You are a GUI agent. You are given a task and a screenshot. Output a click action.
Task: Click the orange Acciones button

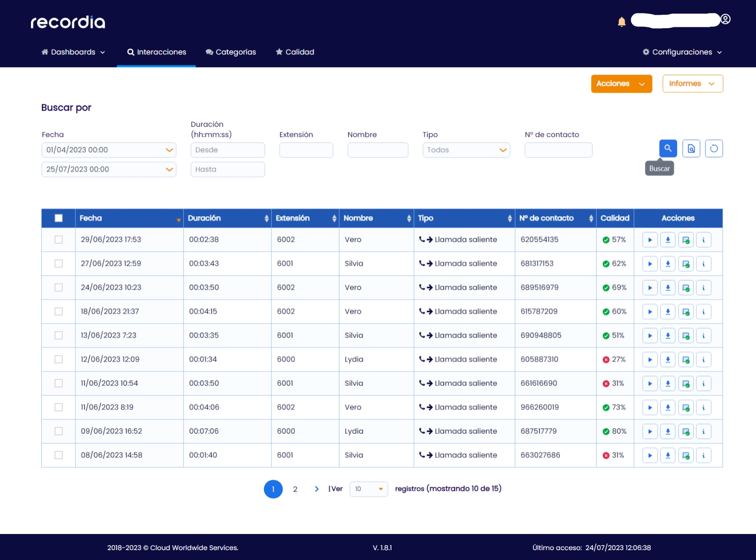pos(621,84)
